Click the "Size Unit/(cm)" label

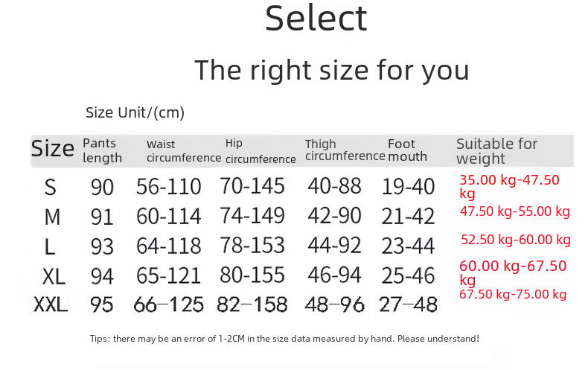(x=135, y=113)
